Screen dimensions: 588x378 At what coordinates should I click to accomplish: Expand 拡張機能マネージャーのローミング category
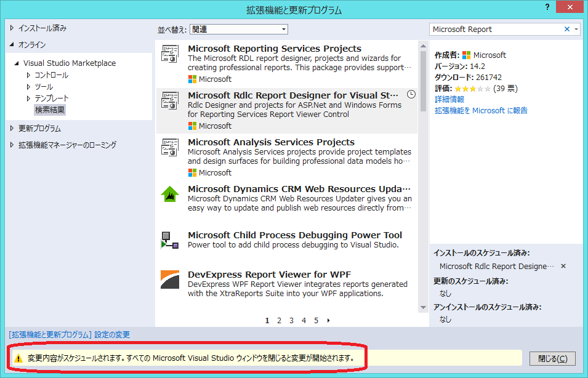(12, 145)
